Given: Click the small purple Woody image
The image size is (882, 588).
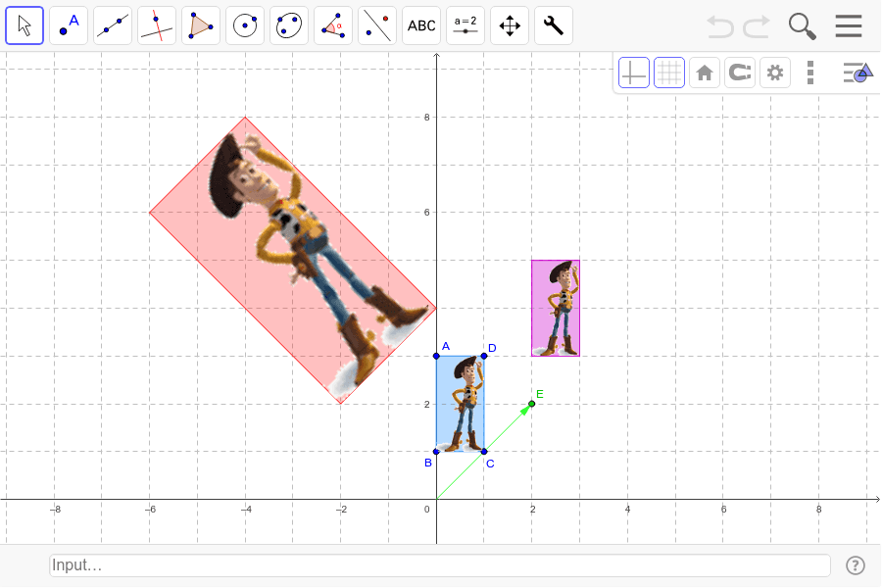Looking at the screenshot, I should point(556,308).
